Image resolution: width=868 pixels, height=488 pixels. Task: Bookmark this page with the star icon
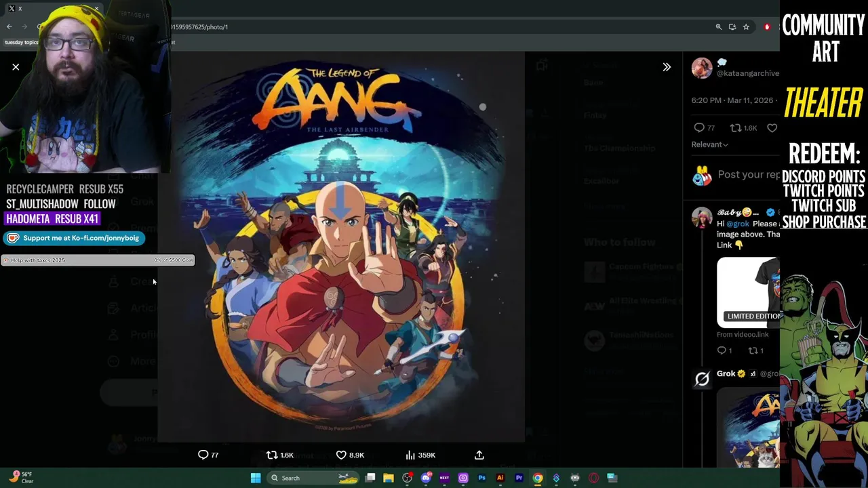[x=746, y=27]
